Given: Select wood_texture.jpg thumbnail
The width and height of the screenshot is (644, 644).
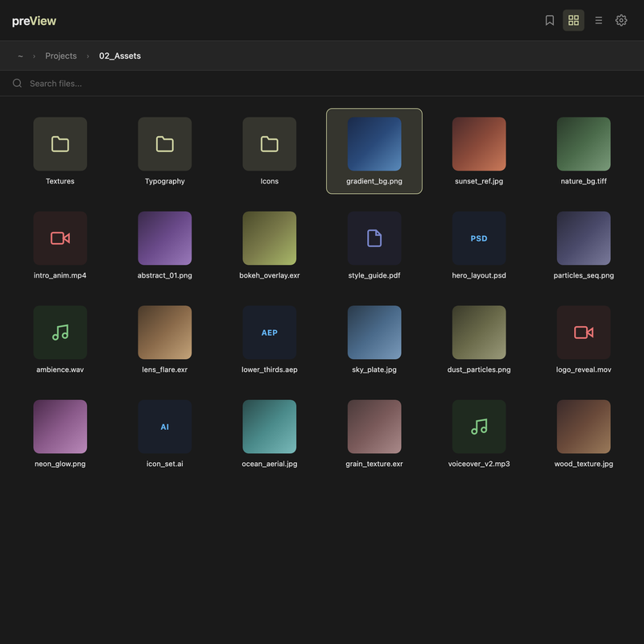Looking at the screenshot, I should [584, 427].
